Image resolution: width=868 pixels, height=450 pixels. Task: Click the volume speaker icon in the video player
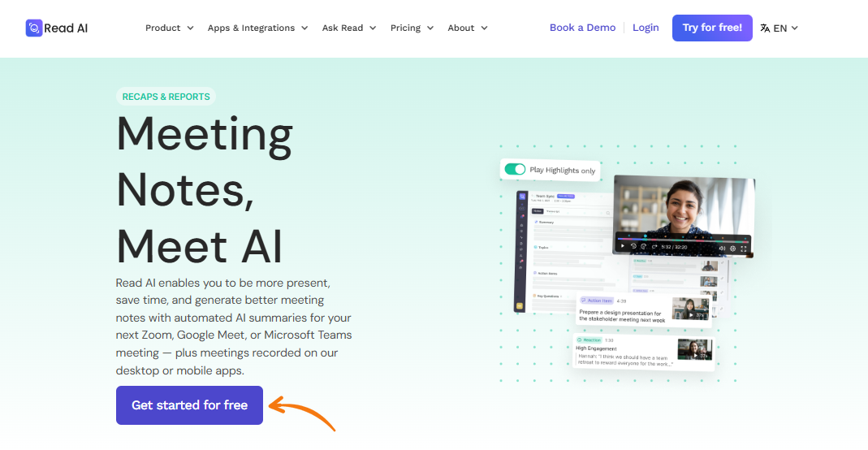point(722,248)
